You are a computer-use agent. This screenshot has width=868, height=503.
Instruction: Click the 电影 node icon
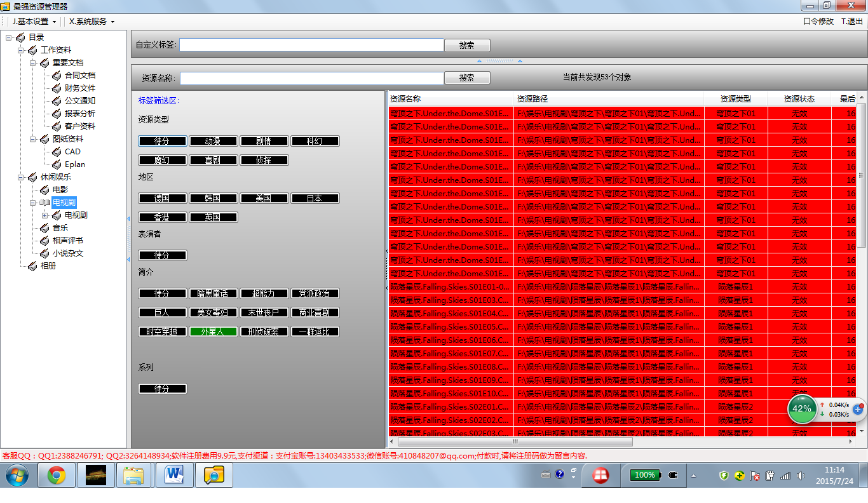[44, 190]
